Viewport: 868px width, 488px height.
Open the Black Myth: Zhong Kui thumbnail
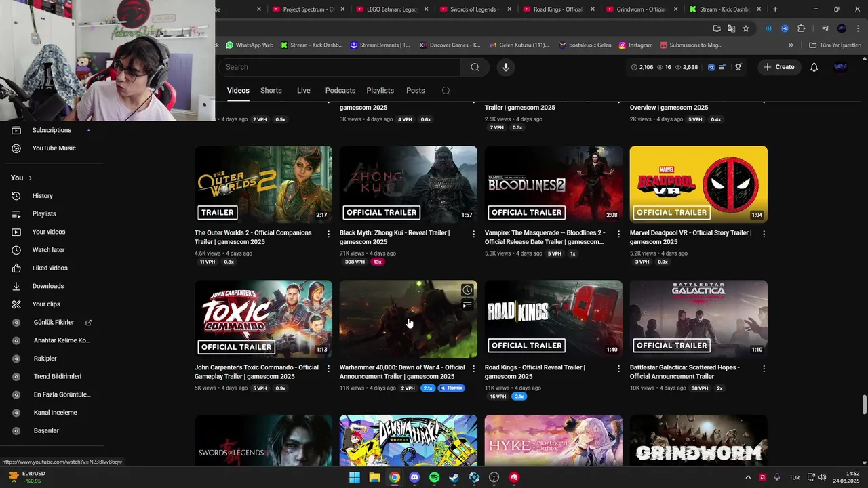408,184
